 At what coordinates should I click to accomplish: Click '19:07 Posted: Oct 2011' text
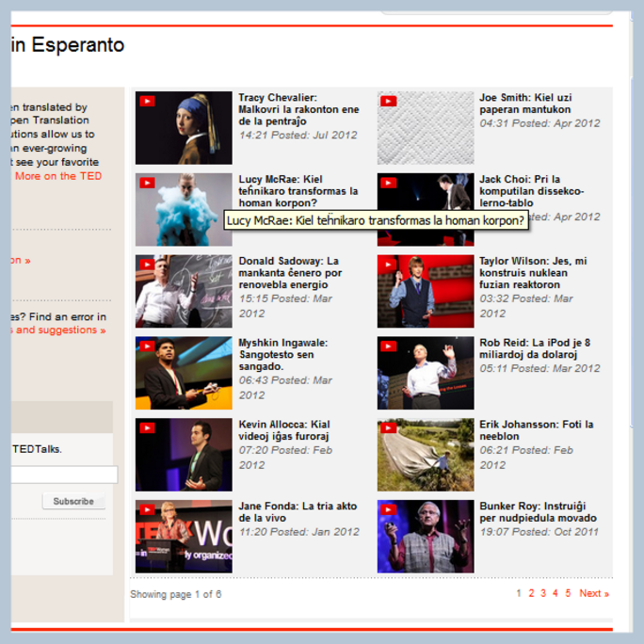(x=539, y=532)
